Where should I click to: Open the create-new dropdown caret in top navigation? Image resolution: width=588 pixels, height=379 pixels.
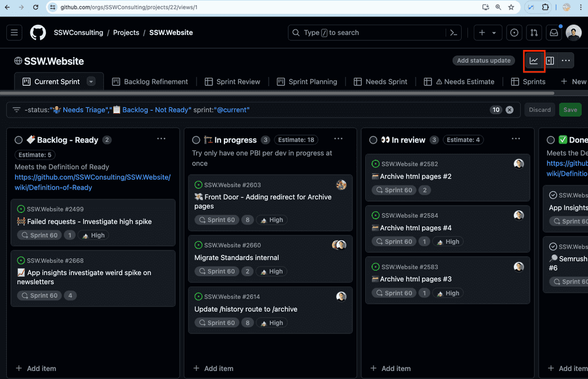point(495,32)
